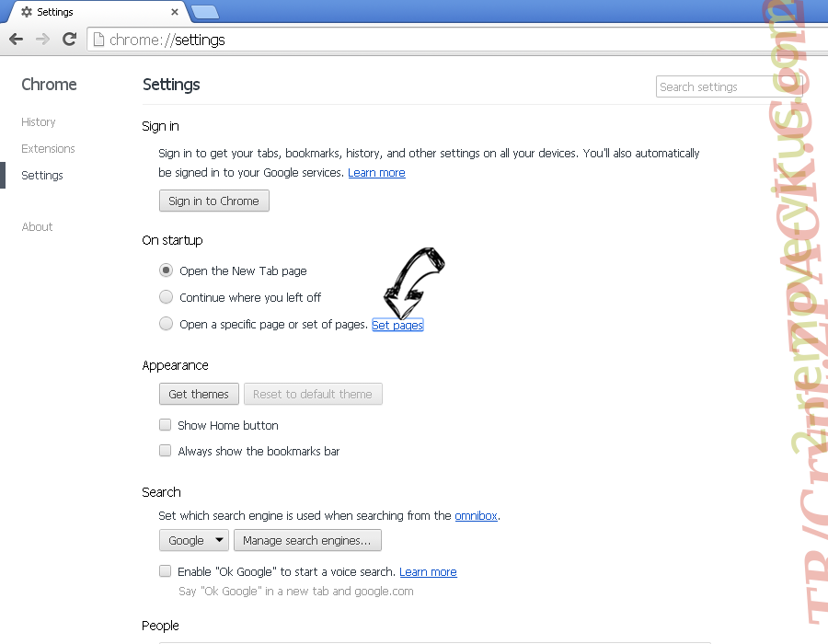Viewport: 828px width, 644px height.
Task: Click the gear icon on the Settings tab
Action: pos(27,12)
